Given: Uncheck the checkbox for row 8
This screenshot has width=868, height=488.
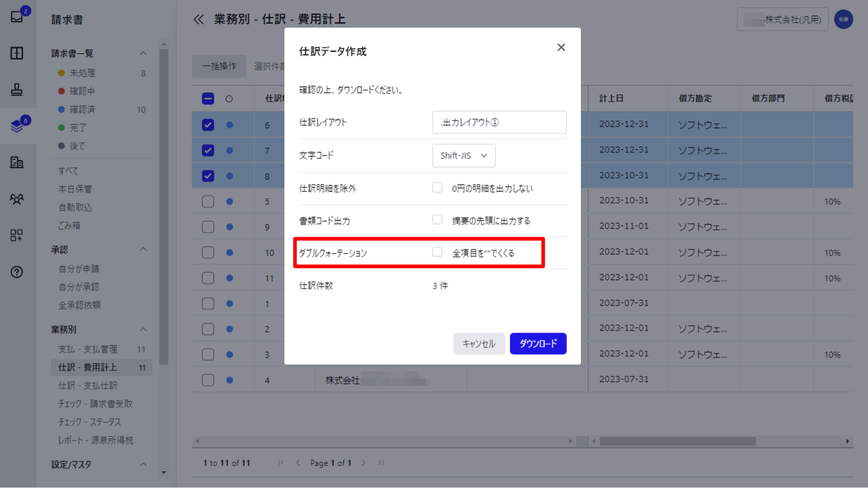Looking at the screenshot, I should click(x=208, y=176).
